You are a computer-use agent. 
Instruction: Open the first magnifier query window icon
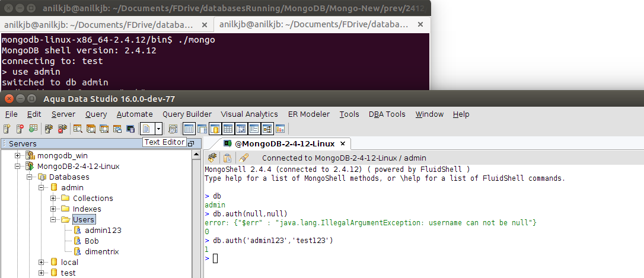(78, 129)
